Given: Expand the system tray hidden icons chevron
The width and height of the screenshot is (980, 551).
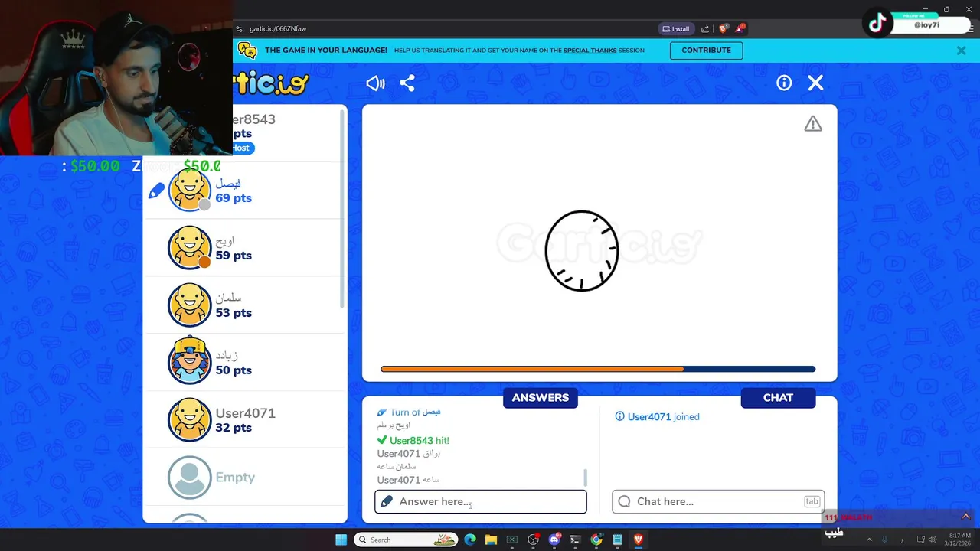Looking at the screenshot, I should [869, 540].
